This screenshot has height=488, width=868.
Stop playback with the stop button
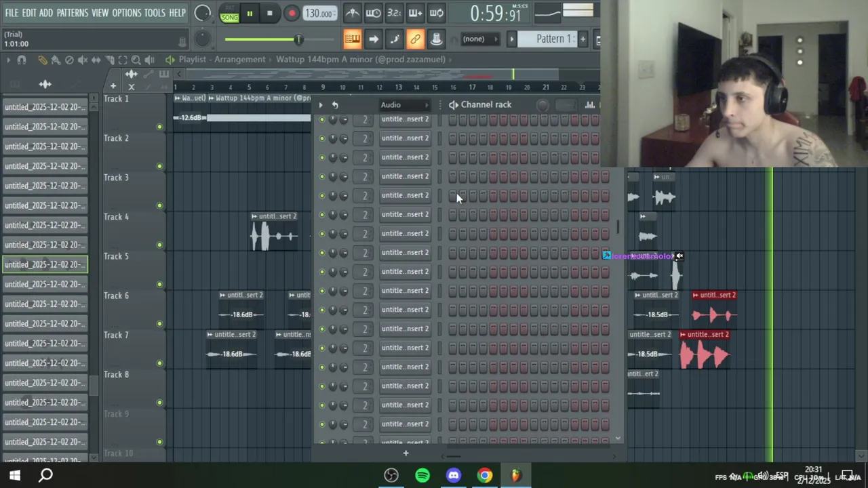[x=269, y=13]
